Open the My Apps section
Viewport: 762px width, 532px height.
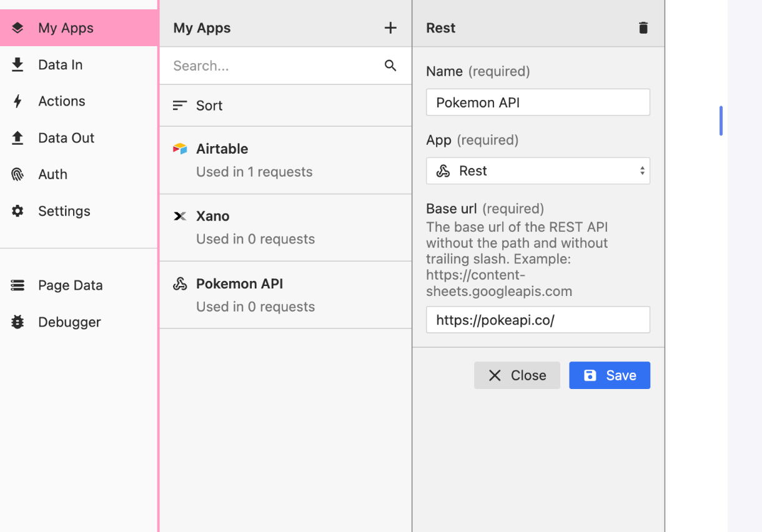coord(66,28)
